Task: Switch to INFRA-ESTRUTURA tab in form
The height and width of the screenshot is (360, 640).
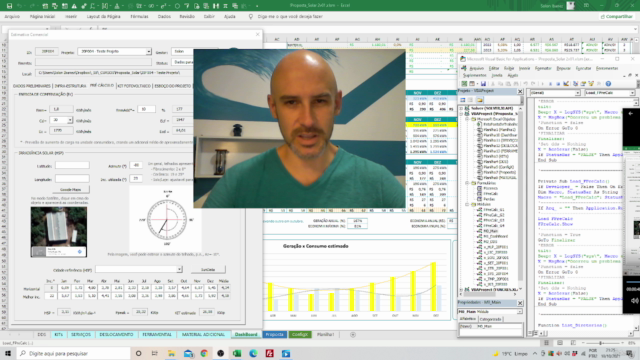Action: (70, 86)
